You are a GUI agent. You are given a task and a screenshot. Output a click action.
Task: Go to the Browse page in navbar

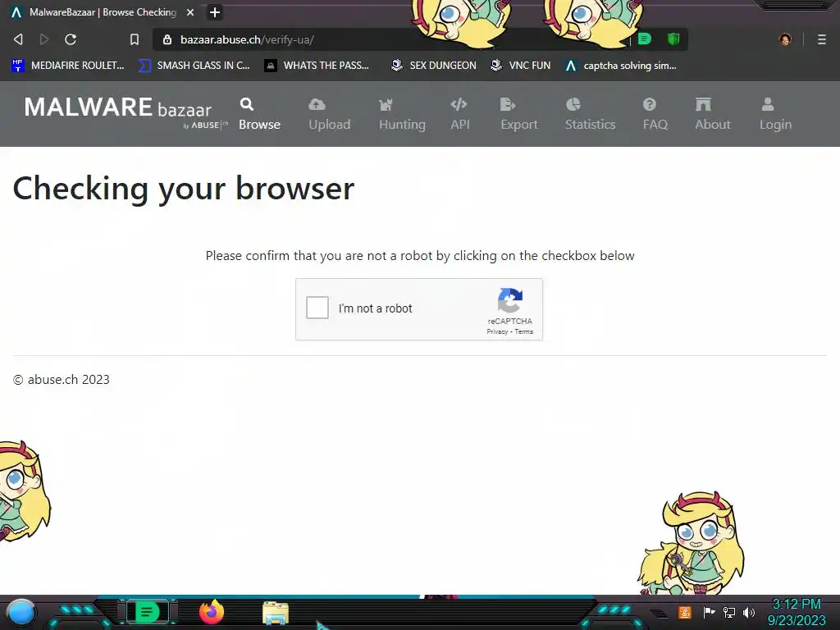click(259, 114)
